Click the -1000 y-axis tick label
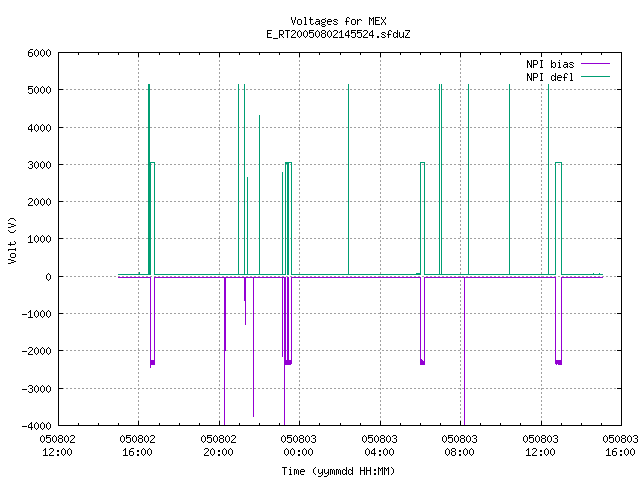 [x=37, y=314]
